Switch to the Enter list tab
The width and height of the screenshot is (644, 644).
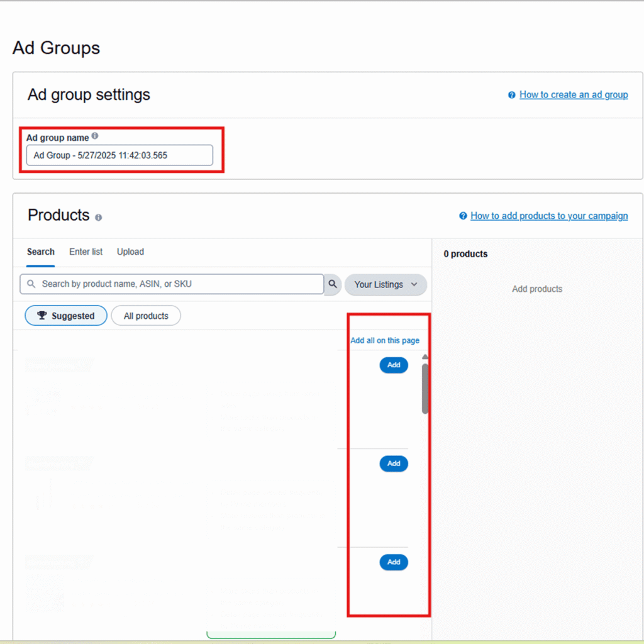point(86,252)
